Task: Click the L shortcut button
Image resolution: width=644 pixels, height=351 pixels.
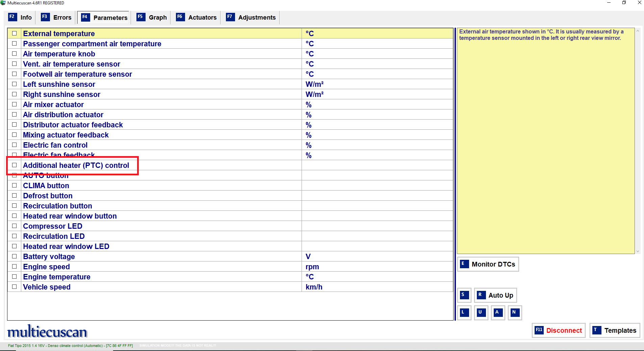Action: pyautogui.click(x=464, y=312)
